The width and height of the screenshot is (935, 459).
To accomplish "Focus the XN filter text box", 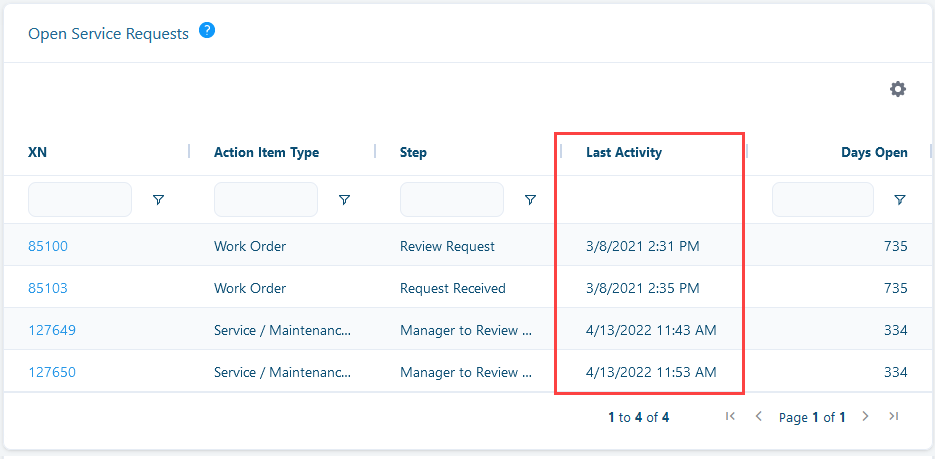I will (80, 200).
